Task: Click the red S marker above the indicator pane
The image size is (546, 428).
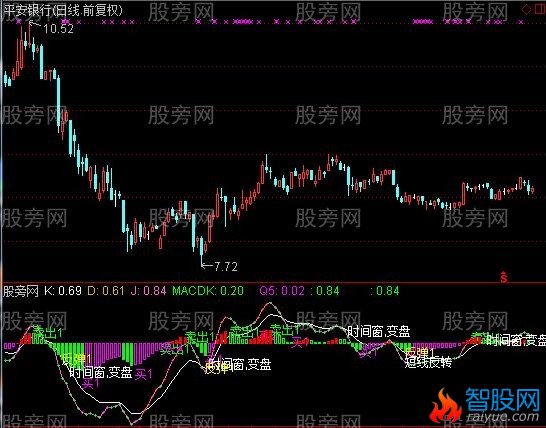Action: [x=504, y=277]
